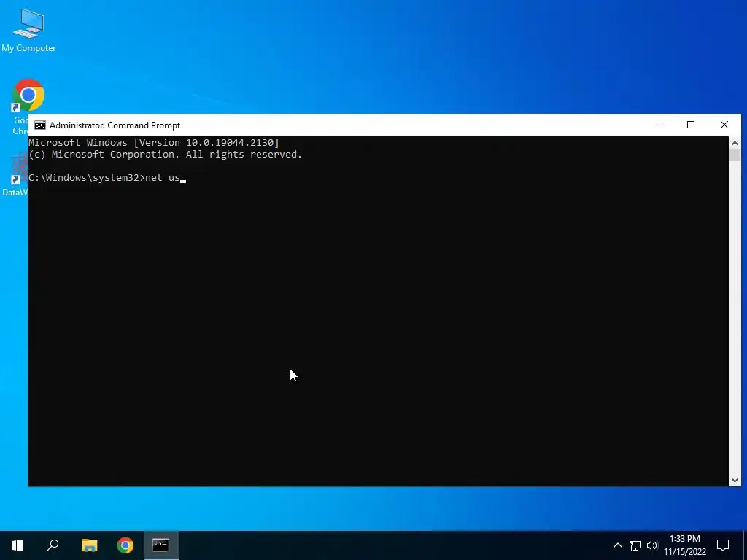Open the My Computer desktop icon

tap(28, 30)
